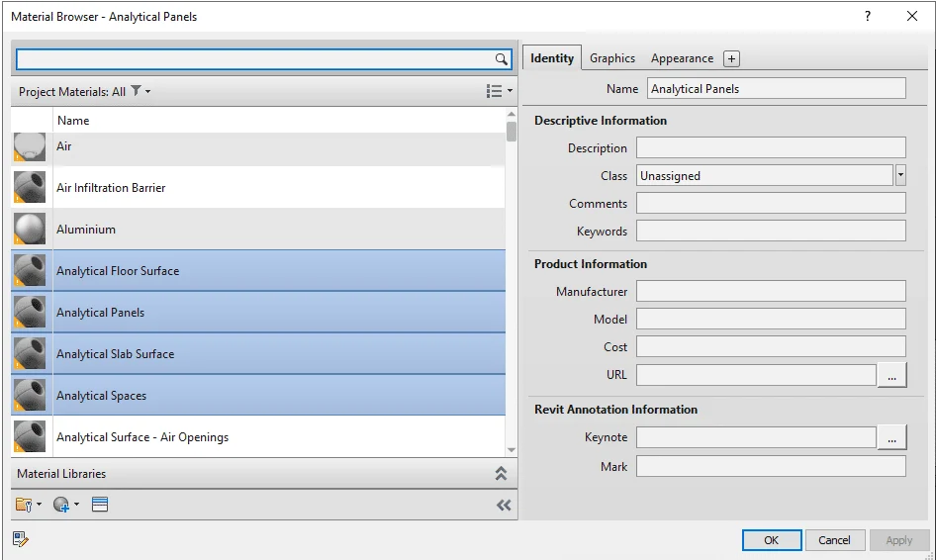Screen dimensions: 936x560
Task: Click the Cancel button
Action: [834, 539]
